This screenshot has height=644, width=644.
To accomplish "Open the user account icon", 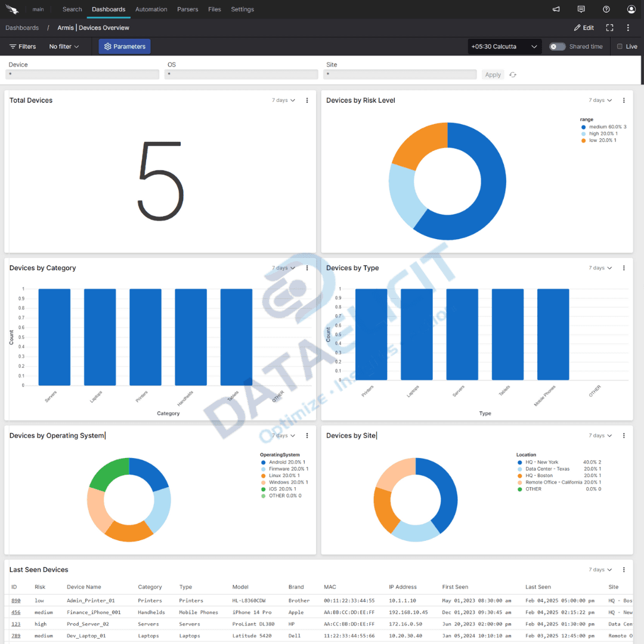I will coord(631,9).
